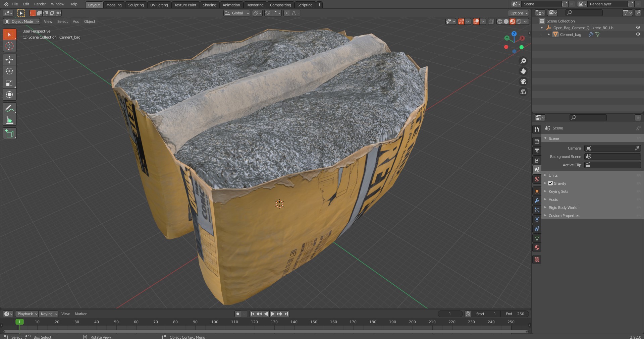This screenshot has height=339, width=644.
Task: Open Physics properties tab
Action: tap(537, 219)
